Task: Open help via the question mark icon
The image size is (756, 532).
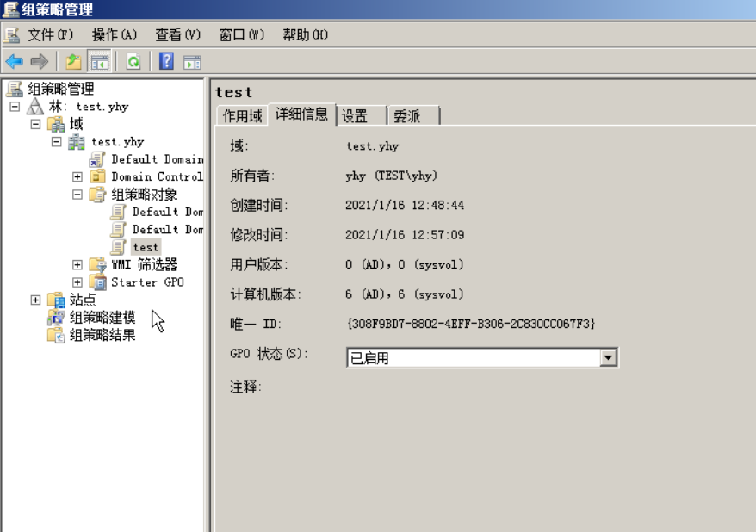Action: (166, 61)
